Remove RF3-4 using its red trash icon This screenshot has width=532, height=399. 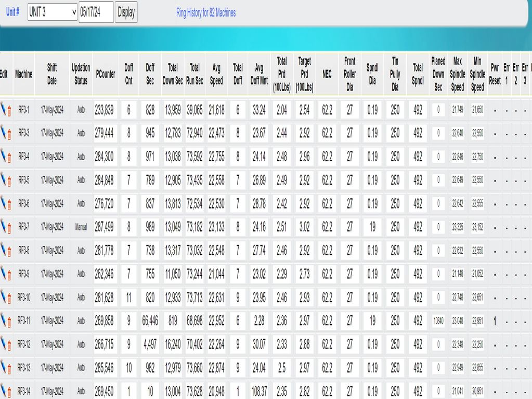9,158
